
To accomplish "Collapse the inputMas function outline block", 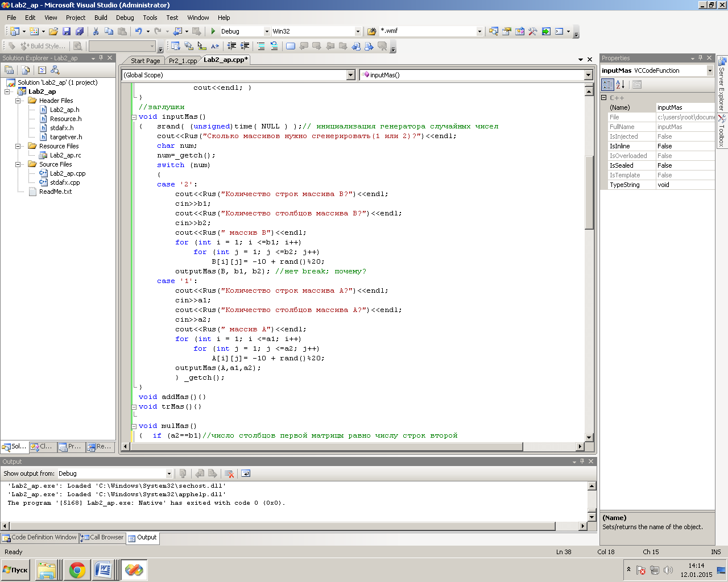I will click(x=134, y=117).
